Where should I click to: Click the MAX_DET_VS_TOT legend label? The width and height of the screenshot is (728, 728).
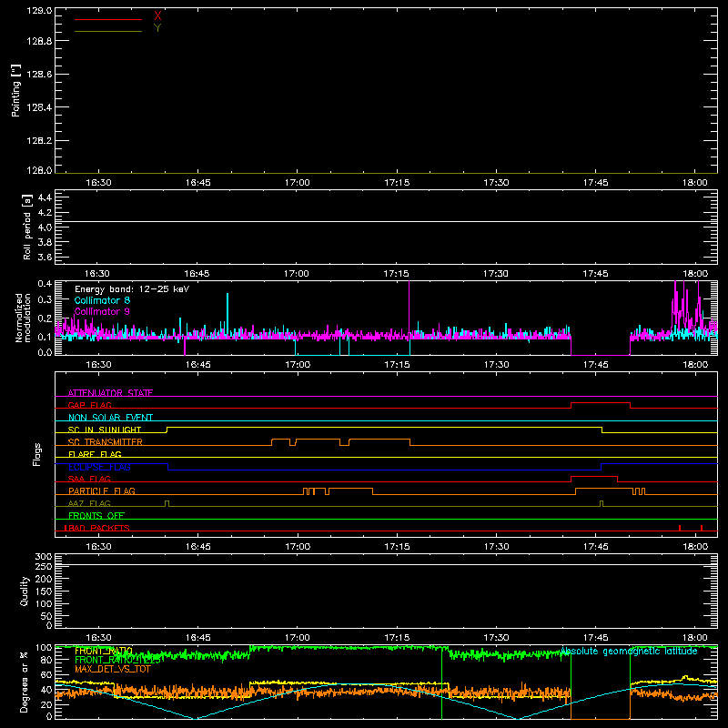(x=112, y=669)
